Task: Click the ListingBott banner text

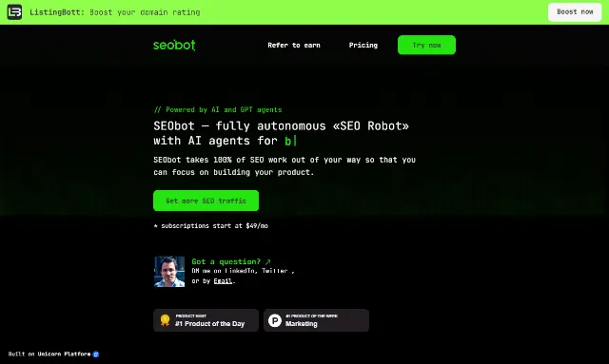Action: pos(115,12)
